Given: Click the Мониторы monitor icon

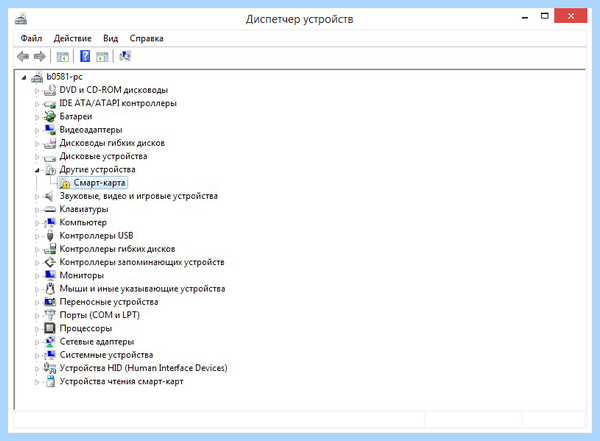Looking at the screenshot, I should pos(50,275).
